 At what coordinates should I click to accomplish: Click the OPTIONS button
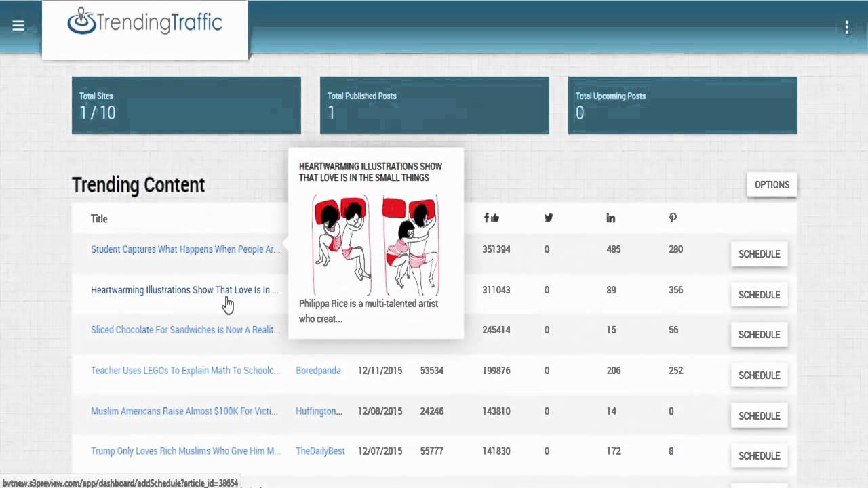pos(772,184)
